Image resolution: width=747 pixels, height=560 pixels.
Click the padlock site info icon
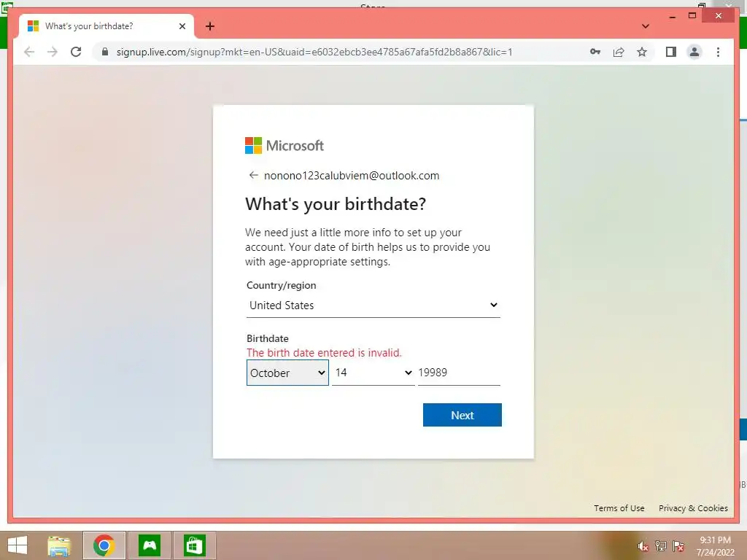[x=105, y=52]
